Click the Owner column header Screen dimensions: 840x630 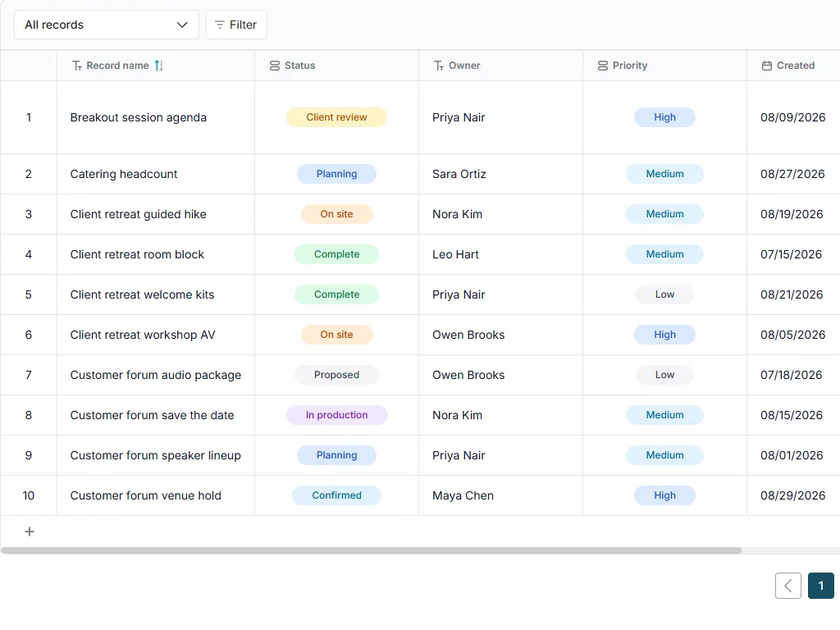pos(500,66)
